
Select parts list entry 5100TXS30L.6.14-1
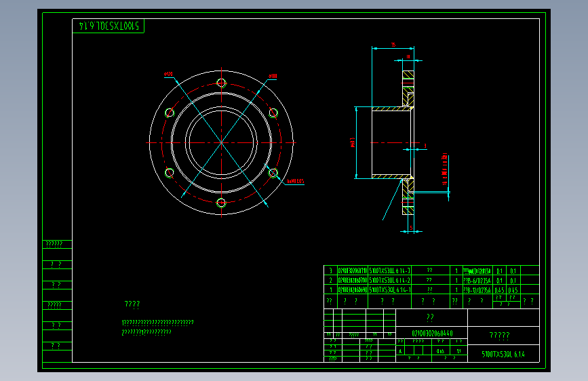coord(389,290)
